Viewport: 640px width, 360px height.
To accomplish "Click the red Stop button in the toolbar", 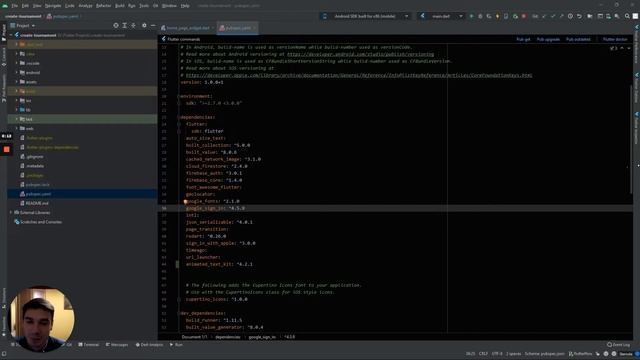I will 524,16.
